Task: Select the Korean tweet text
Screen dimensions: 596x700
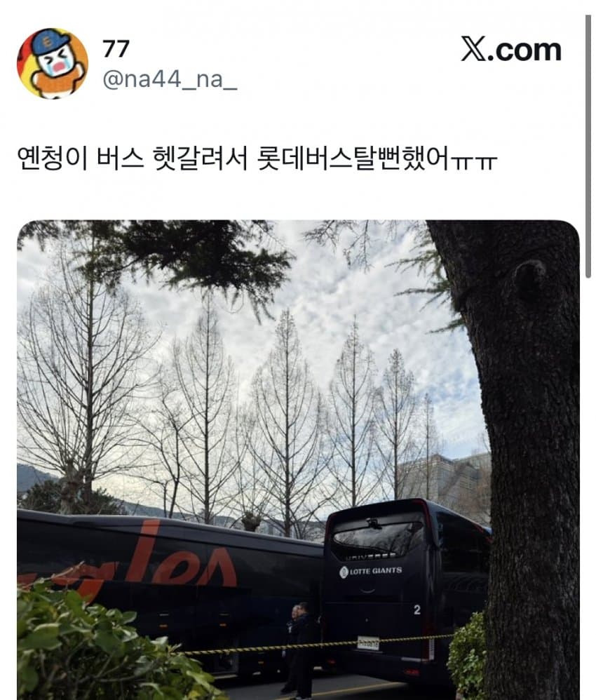Action: (x=257, y=158)
